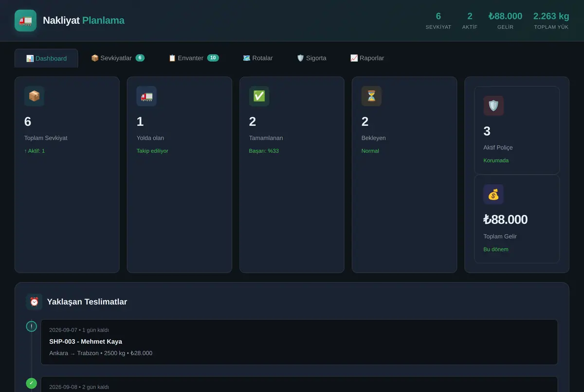Click the Sevkiyatlar count badge 6
This screenshot has width=584, height=392.
[140, 58]
